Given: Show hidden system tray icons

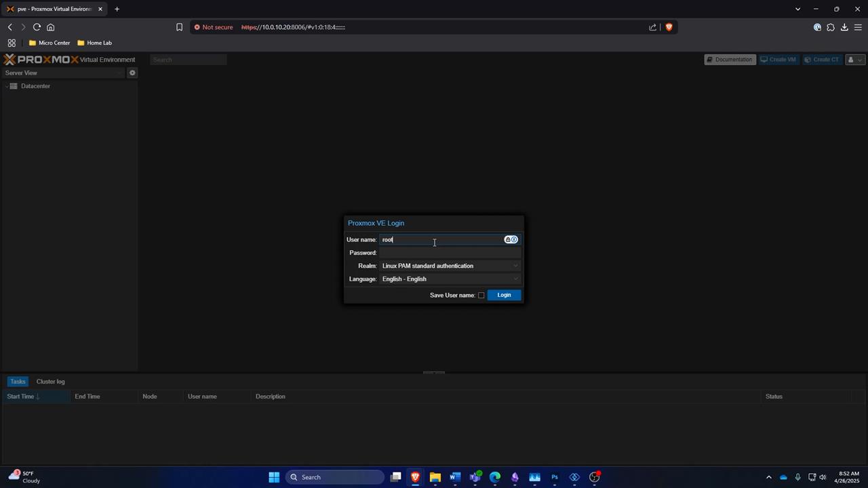Looking at the screenshot, I should click(768, 477).
